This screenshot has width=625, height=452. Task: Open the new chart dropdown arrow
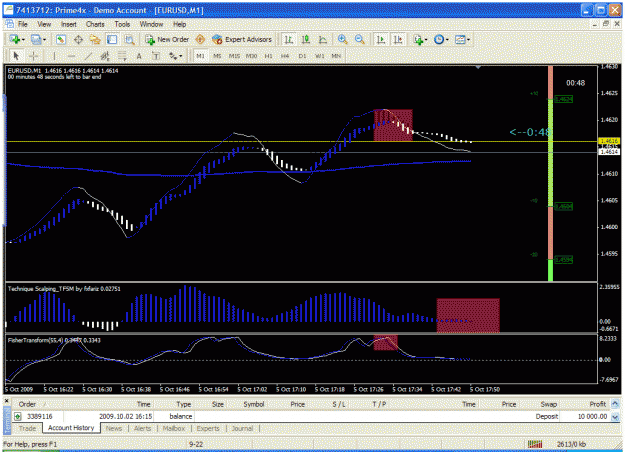coord(23,40)
